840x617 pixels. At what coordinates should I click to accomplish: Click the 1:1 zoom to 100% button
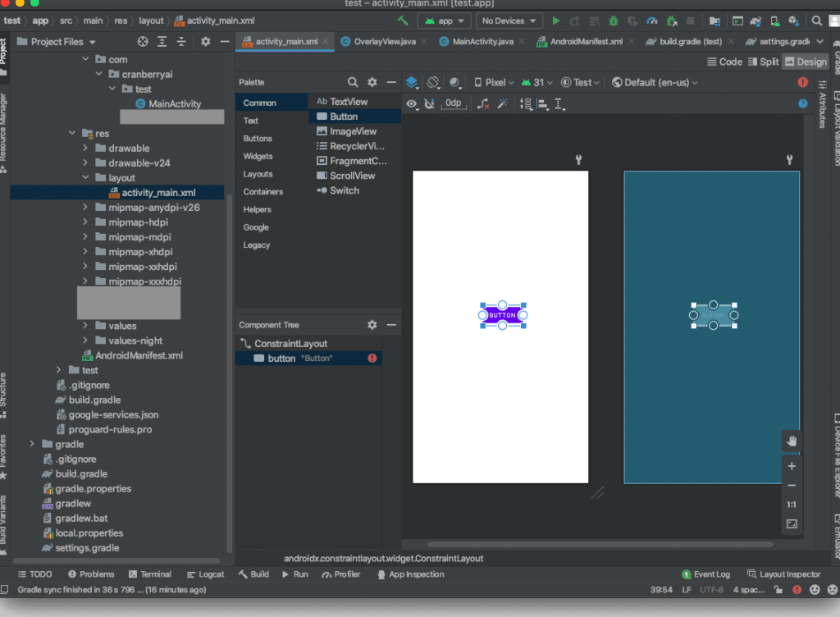(x=792, y=505)
